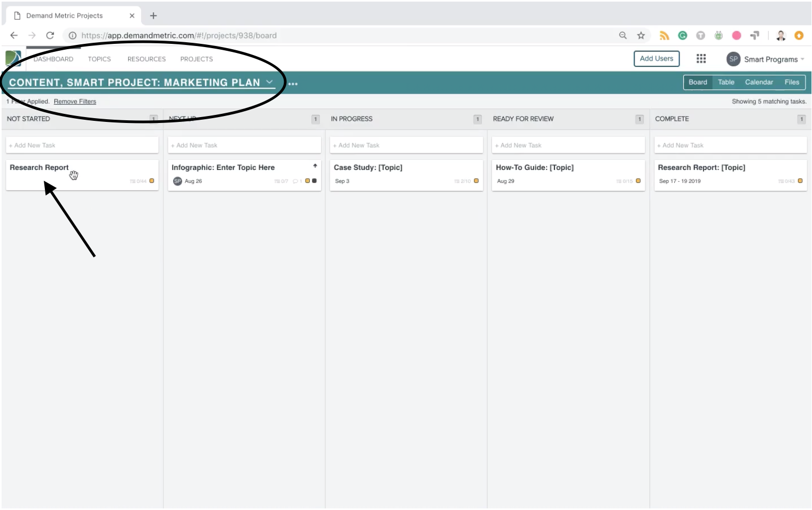Click the yellow label on Case Study card
Image resolution: width=812 pixels, height=510 pixels.
tap(476, 181)
